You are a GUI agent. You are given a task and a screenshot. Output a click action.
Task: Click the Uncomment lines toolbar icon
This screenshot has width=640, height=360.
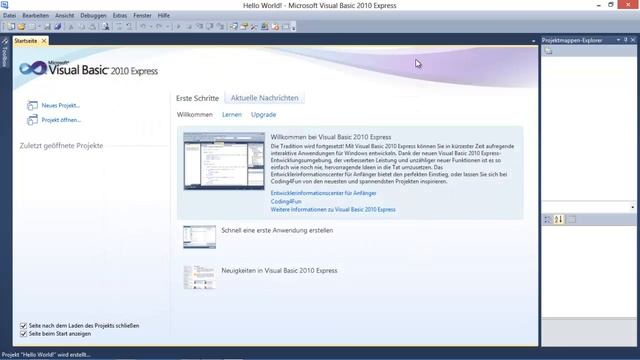point(129,27)
